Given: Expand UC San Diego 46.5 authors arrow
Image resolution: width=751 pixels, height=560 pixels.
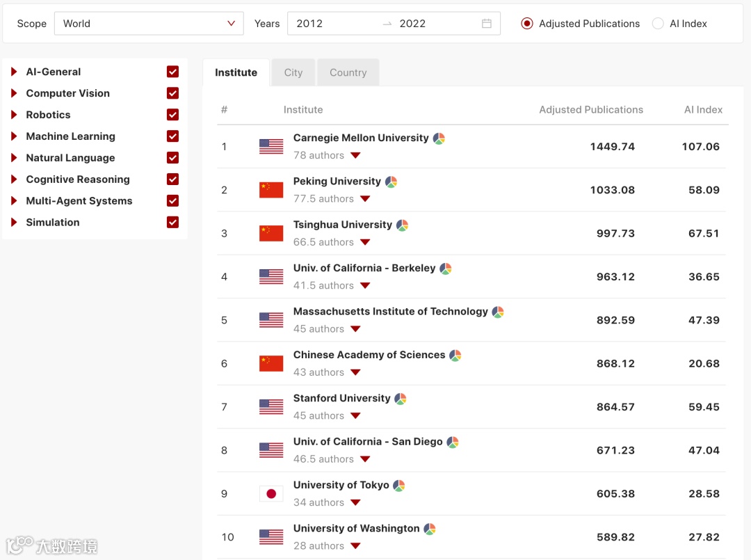Looking at the screenshot, I should click(x=365, y=459).
